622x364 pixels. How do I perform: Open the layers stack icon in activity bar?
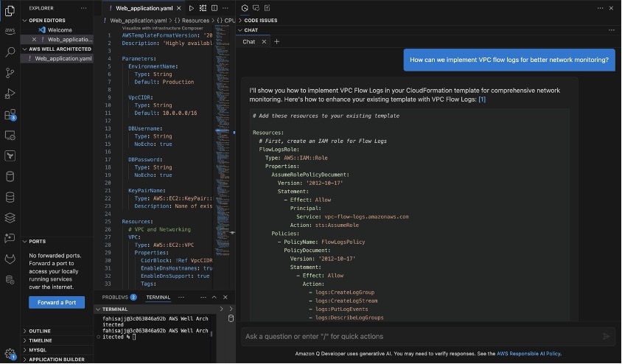tap(10, 217)
